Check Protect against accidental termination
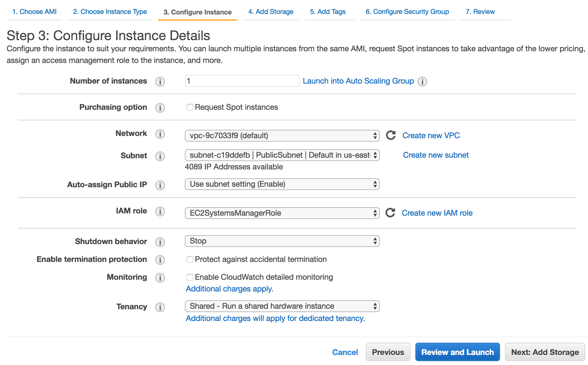The width and height of the screenshot is (588, 365). pyautogui.click(x=190, y=259)
